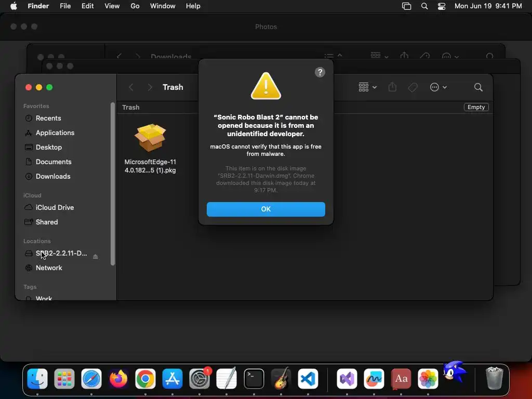Open Google Chrome from the Dock

tap(145, 379)
